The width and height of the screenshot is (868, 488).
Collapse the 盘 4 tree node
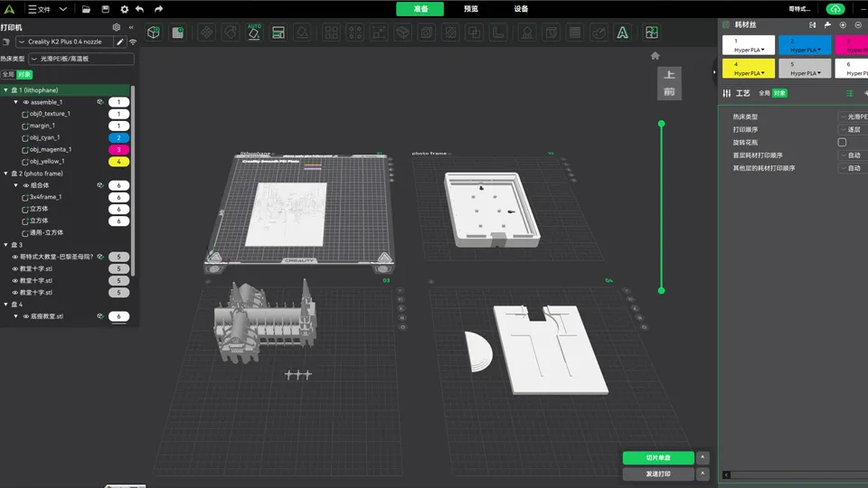click(6, 305)
